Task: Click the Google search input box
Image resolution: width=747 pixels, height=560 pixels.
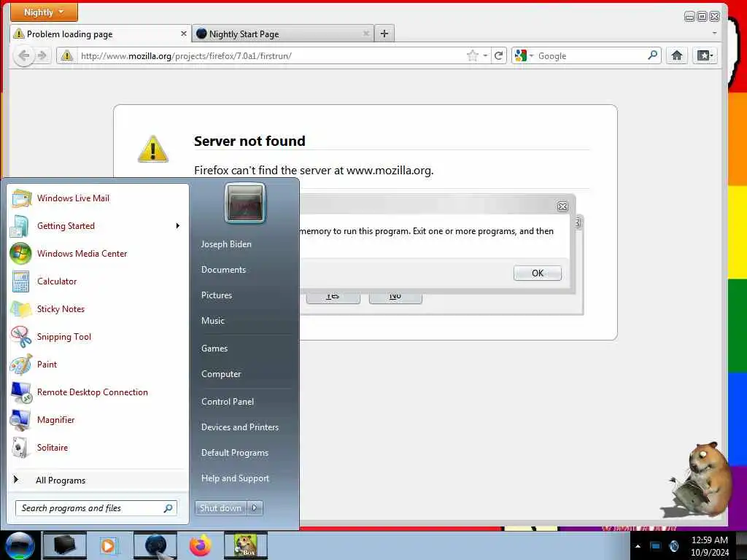Action: tap(591, 55)
